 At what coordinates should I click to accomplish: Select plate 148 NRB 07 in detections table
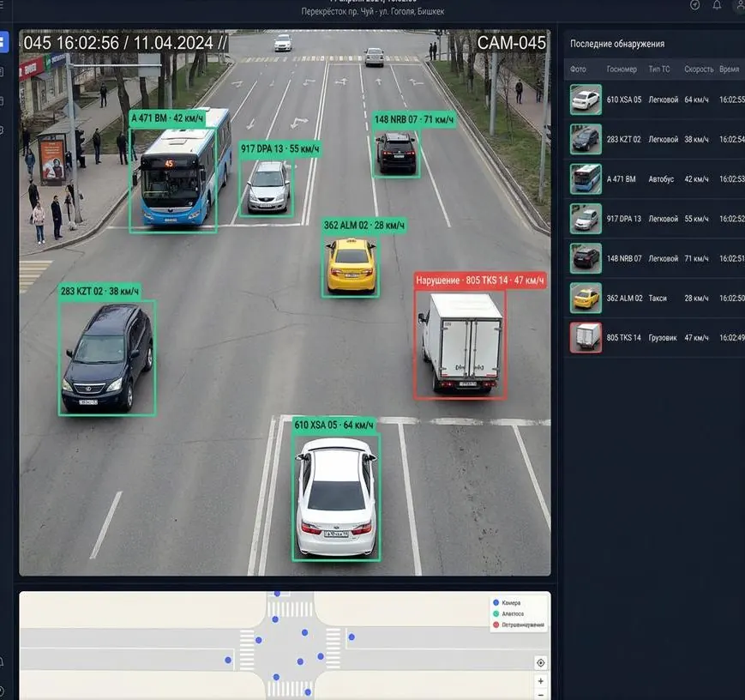coord(624,259)
